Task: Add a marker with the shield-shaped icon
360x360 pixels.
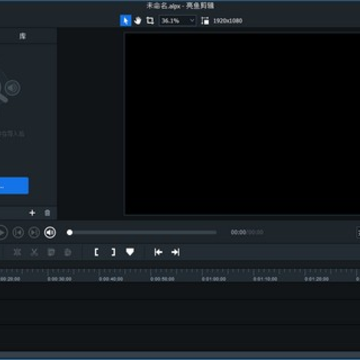Action: 130,252
